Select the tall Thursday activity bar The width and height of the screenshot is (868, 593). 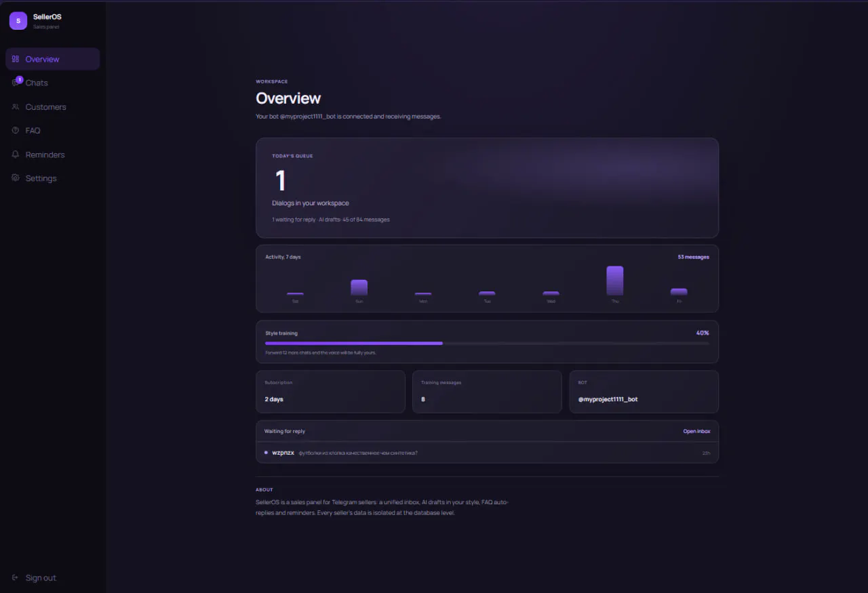click(x=614, y=281)
